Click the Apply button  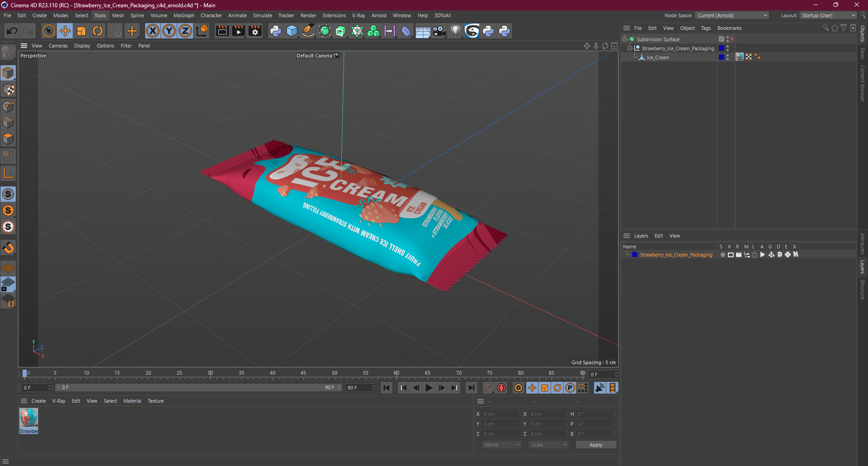point(596,445)
